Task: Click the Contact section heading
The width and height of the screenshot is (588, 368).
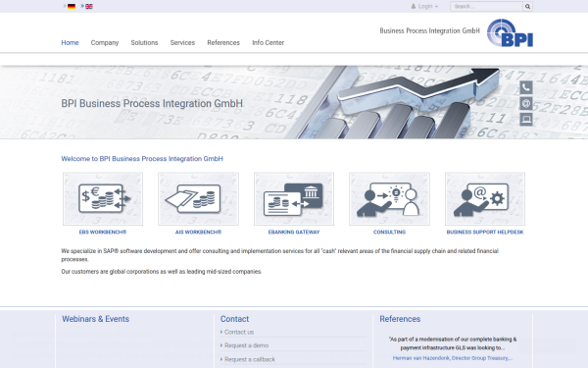Action: [x=235, y=319]
